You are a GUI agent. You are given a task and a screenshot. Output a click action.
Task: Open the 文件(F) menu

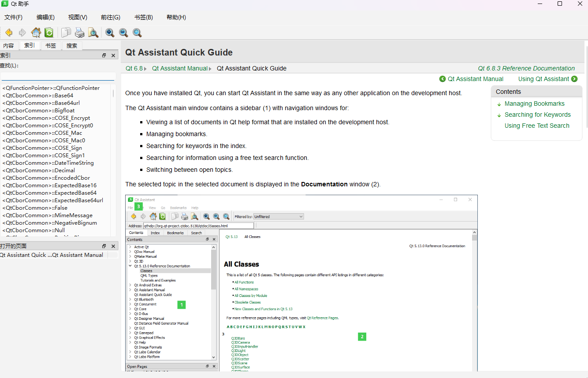click(13, 17)
